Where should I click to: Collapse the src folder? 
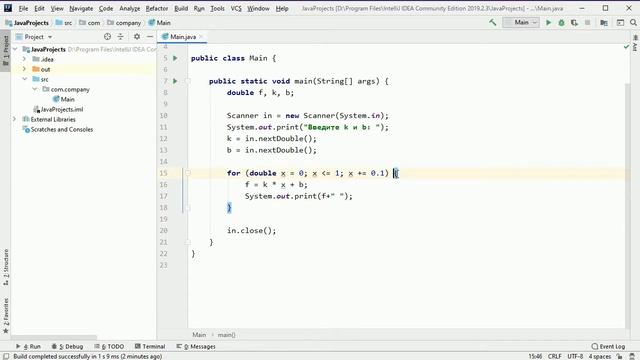[x=24, y=79]
